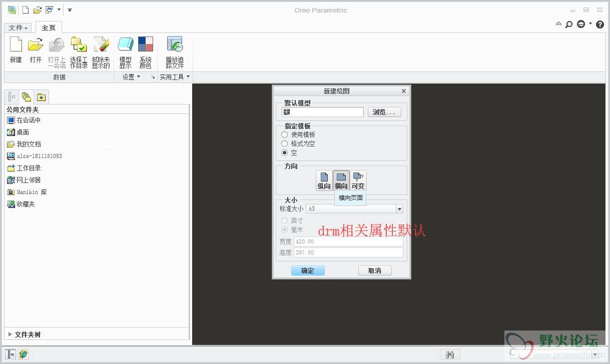Select 毫米 millimeters radio button
610x364 pixels.
click(x=285, y=229)
